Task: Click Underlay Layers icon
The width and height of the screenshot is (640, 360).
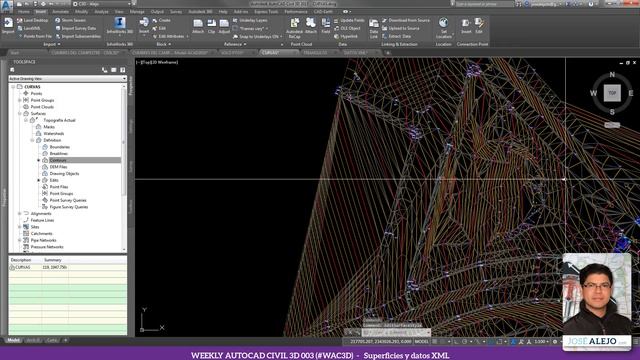Action: tap(236, 20)
